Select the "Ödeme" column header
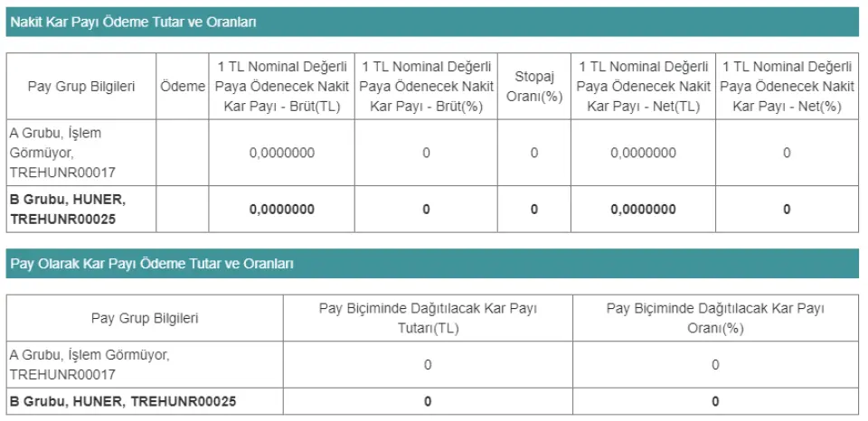The height and width of the screenshot is (421, 868). [x=183, y=86]
